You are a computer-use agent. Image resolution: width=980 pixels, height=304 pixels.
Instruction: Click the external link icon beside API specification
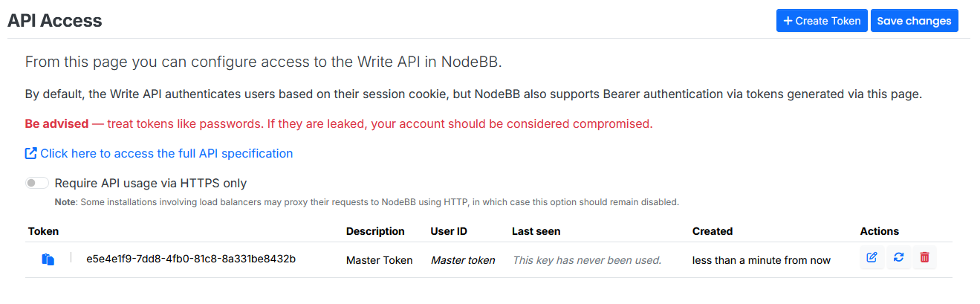tap(31, 153)
